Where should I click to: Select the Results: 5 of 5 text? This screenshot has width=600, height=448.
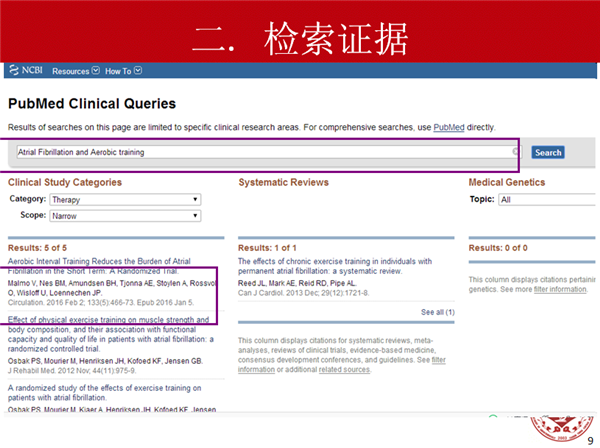tap(37, 248)
